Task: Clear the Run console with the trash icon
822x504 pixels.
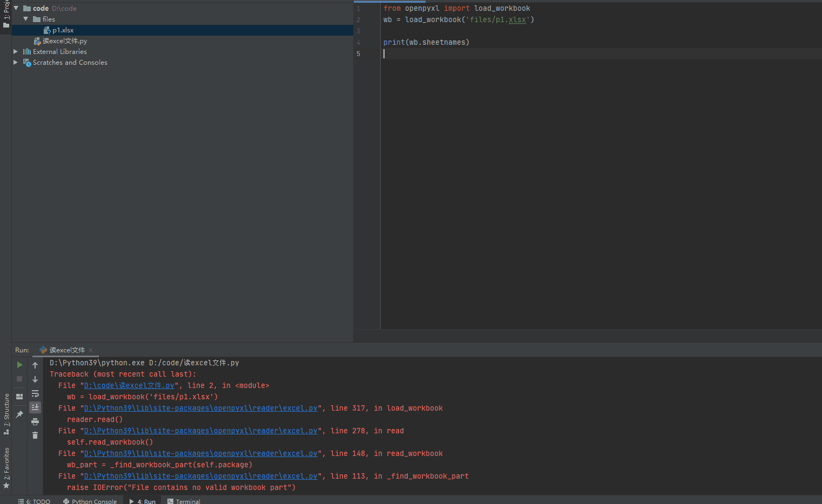Action: pos(35,435)
